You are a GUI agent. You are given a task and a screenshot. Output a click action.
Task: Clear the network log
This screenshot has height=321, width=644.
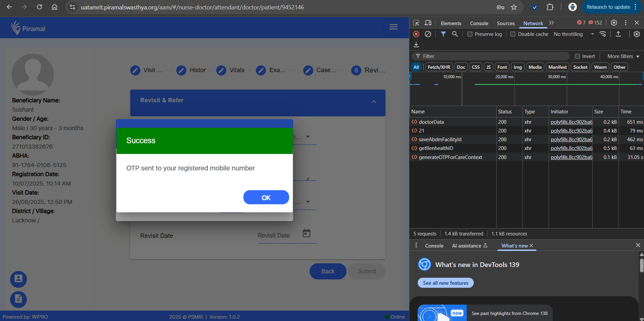(428, 34)
